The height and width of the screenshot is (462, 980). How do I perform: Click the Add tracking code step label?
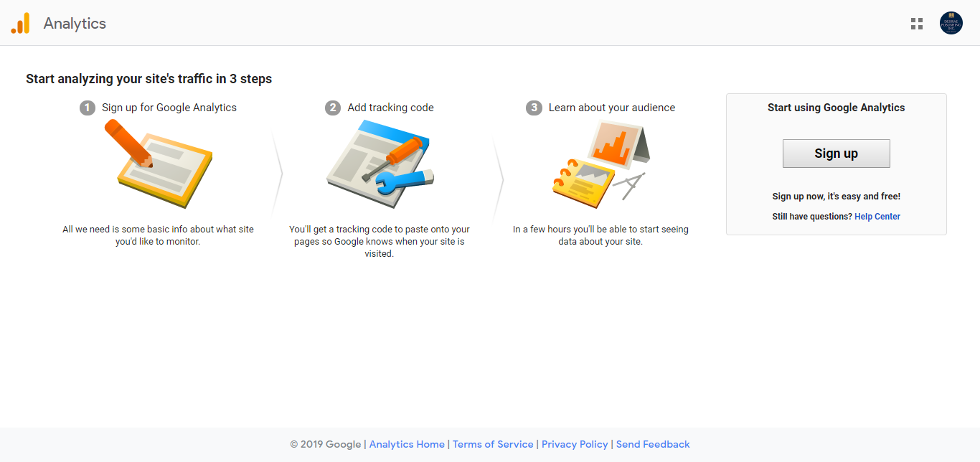pos(390,108)
